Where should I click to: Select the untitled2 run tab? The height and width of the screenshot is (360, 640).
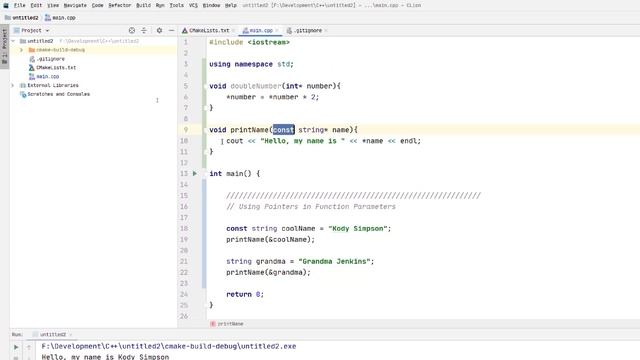53,334
